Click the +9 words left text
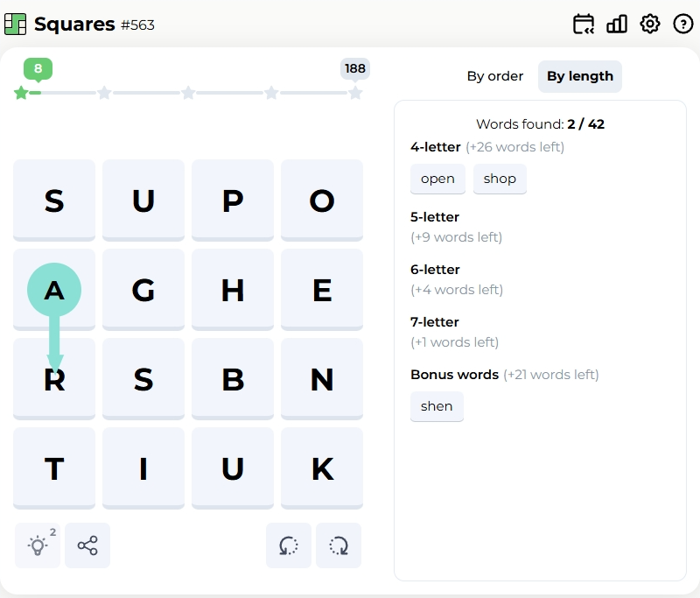This screenshot has height=598, width=700. (456, 237)
